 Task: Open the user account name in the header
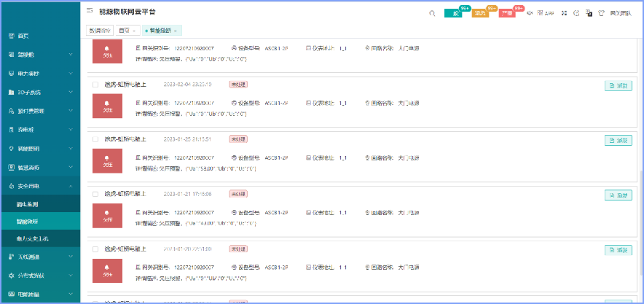pyautogui.click(x=621, y=13)
